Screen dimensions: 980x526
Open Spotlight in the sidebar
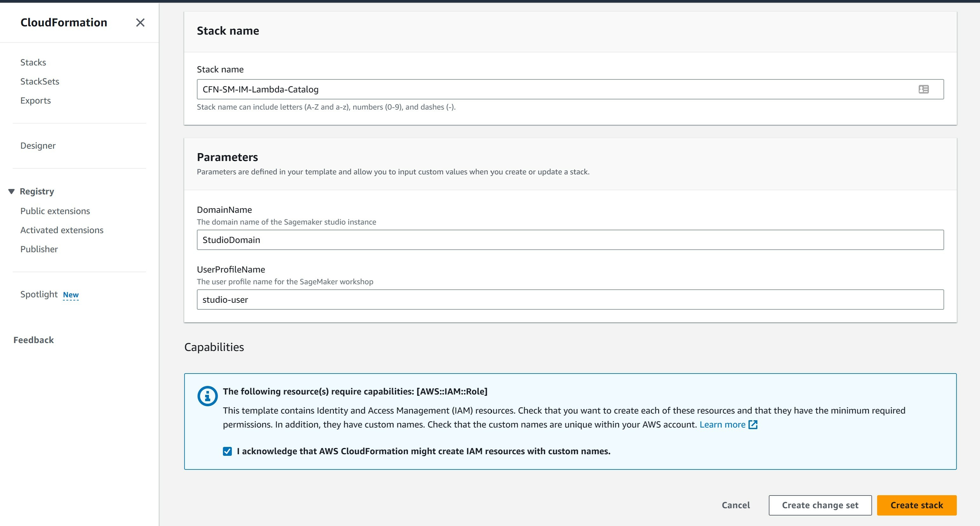tap(39, 294)
